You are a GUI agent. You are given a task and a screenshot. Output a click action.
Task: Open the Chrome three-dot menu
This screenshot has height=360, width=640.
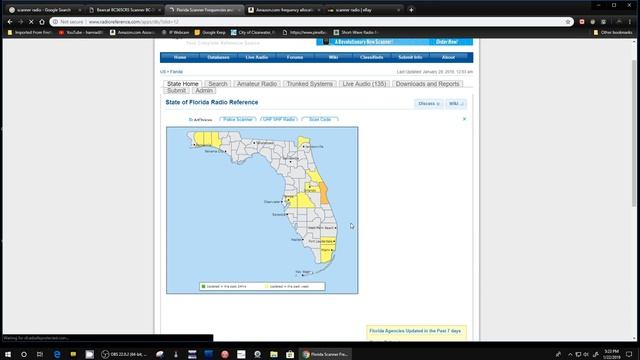[x=630, y=22]
